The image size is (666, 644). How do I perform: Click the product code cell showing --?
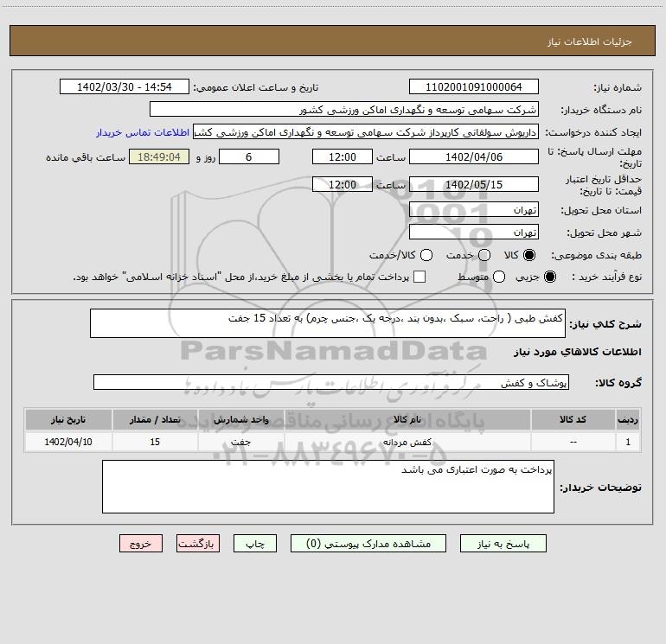coord(573,442)
